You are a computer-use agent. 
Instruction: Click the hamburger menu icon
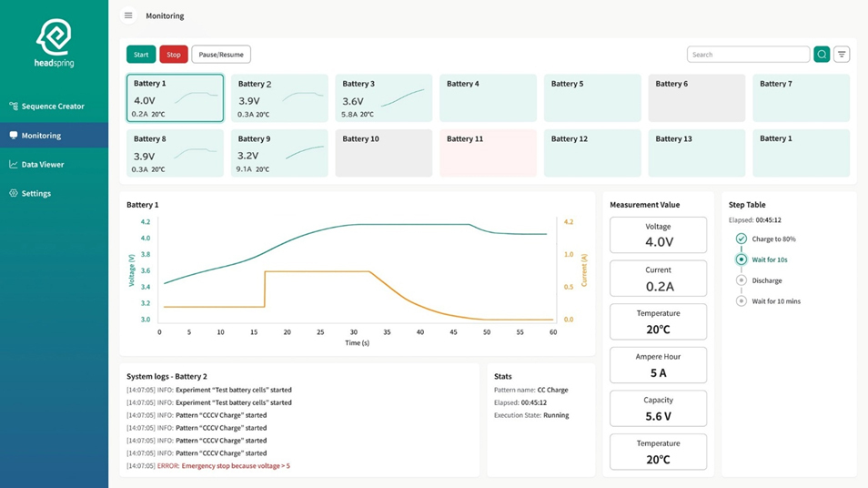[x=128, y=15]
